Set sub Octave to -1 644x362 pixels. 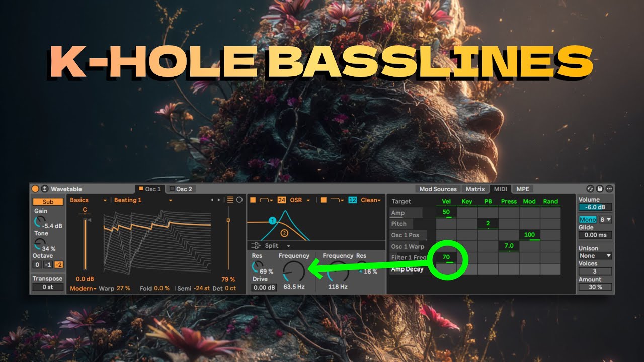(48, 265)
